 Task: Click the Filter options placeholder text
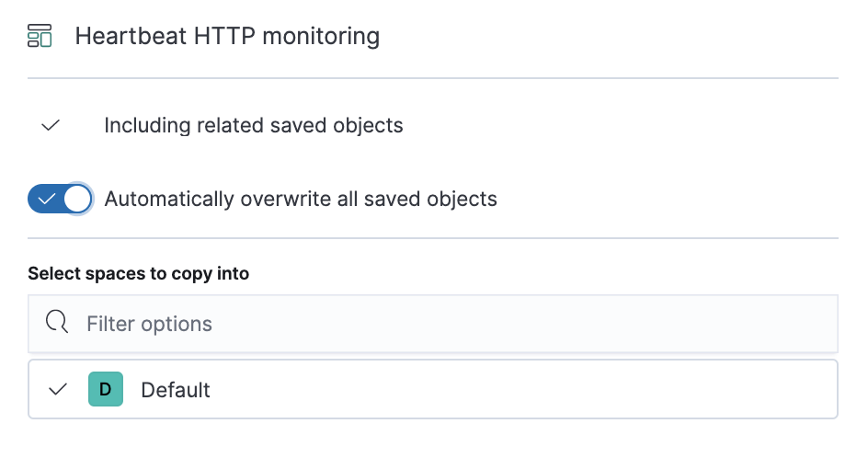[149, 324]
